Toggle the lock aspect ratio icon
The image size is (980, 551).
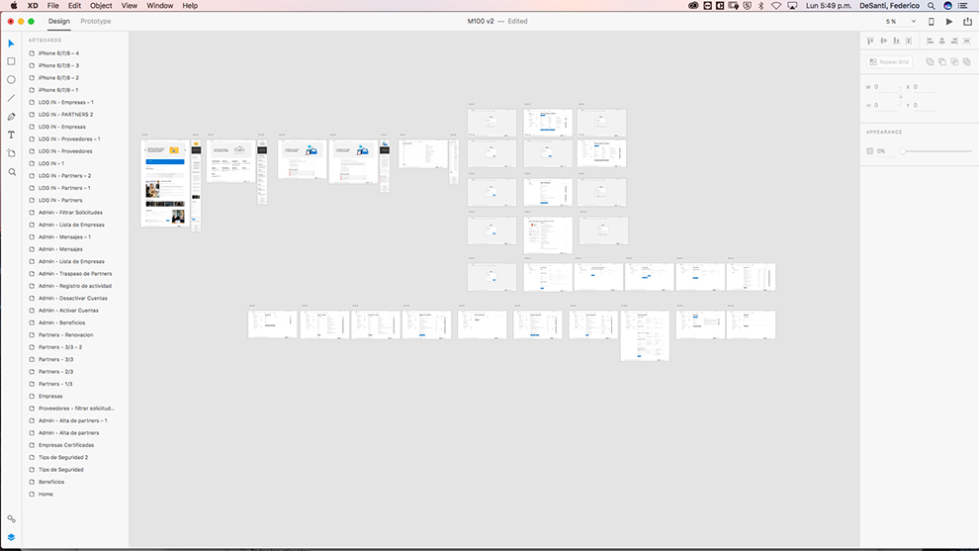(x=901, y=96)
